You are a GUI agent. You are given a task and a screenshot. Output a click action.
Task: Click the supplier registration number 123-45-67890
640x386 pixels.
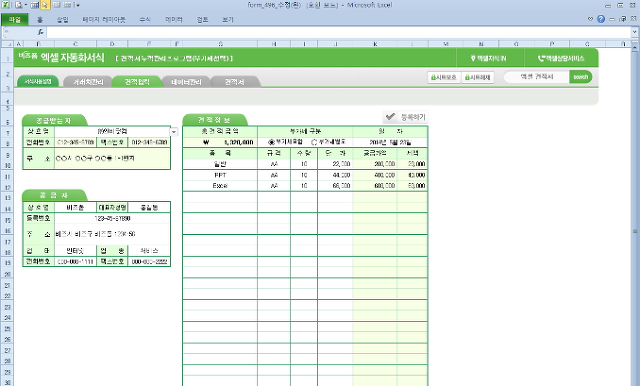pos(112,218)
